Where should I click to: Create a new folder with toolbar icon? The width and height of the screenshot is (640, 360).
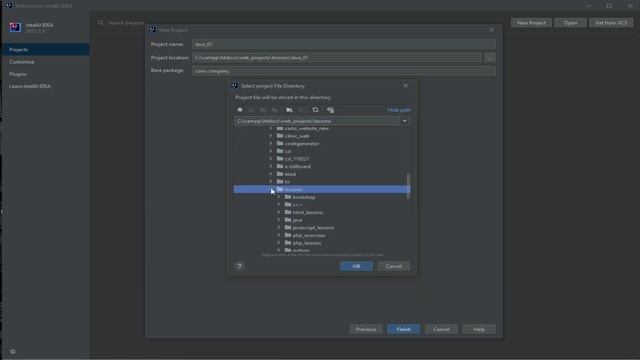(x=289, y=110)
